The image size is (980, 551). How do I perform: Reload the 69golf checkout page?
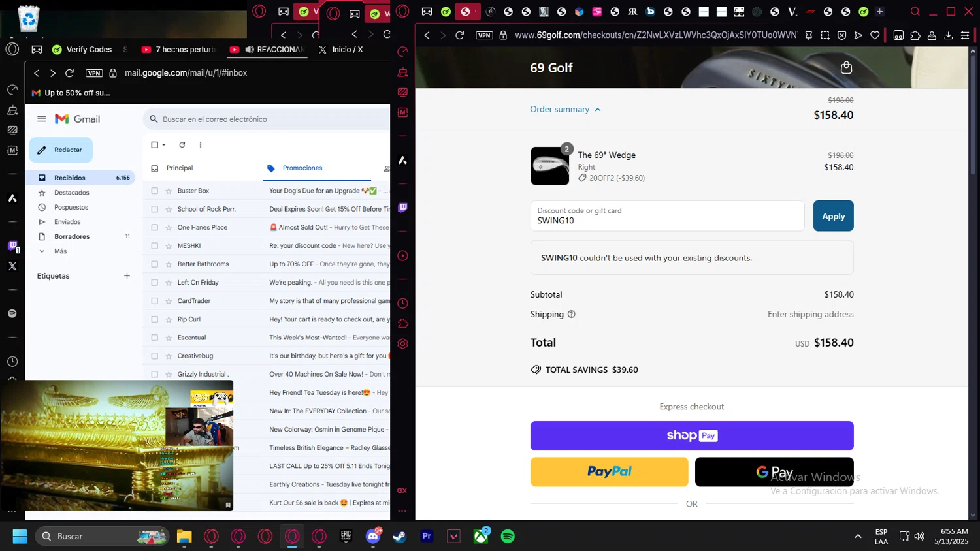coord(460,35)
